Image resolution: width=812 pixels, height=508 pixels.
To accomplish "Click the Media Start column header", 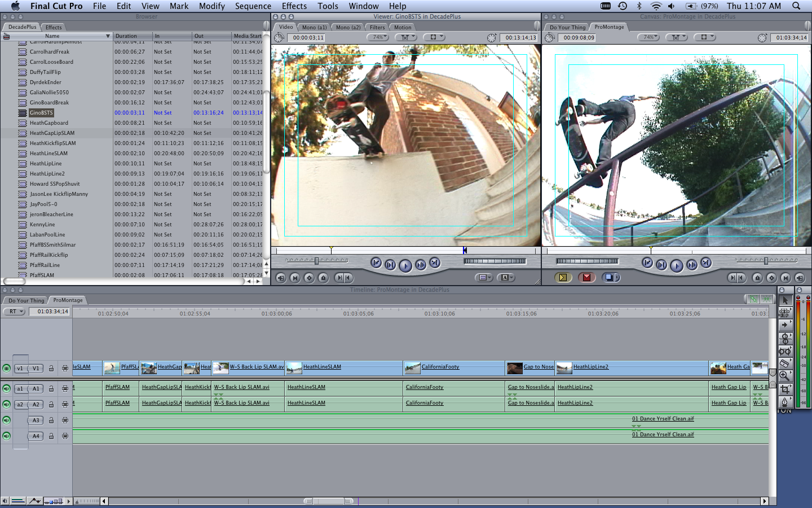I will tap(248, 36).
